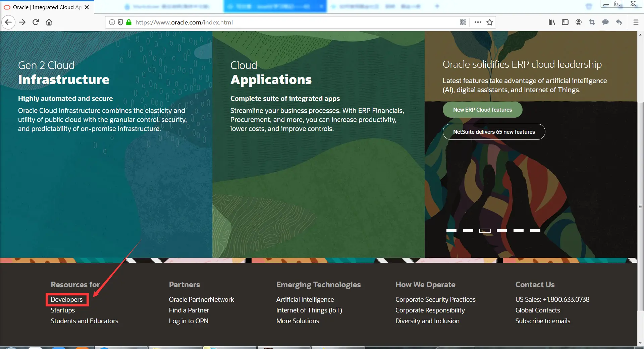Visit the Diversity and Inclusion link

[x=427, y=321]
